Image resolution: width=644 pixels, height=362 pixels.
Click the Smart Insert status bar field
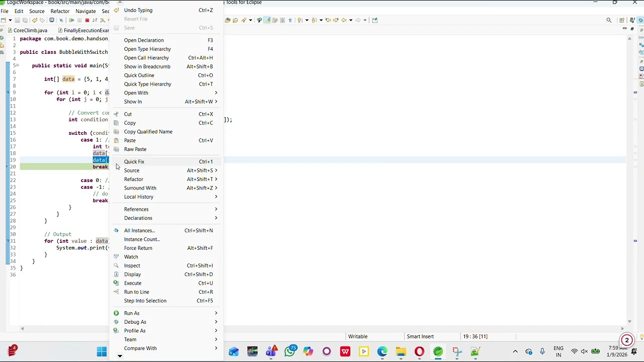click(420, 336)
